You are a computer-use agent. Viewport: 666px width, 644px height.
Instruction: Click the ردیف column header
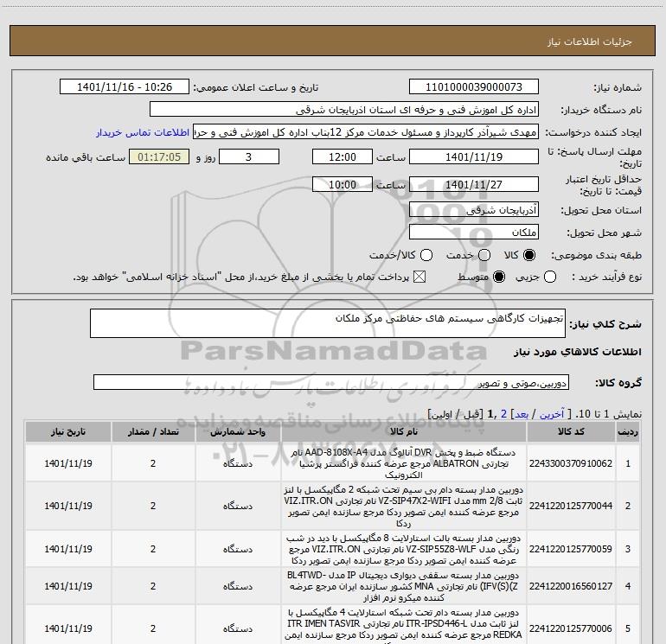pyautogui.click(x=628, y=431)
